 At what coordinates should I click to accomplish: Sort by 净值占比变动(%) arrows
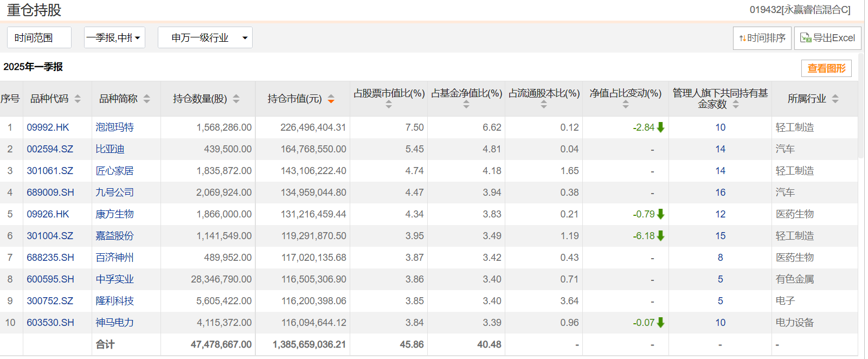pyautogui.click(x=626, y=105)
